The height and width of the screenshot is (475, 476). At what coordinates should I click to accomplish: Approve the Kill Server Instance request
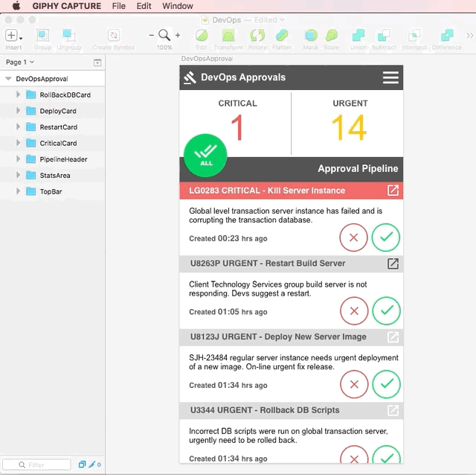coord(386,238)
